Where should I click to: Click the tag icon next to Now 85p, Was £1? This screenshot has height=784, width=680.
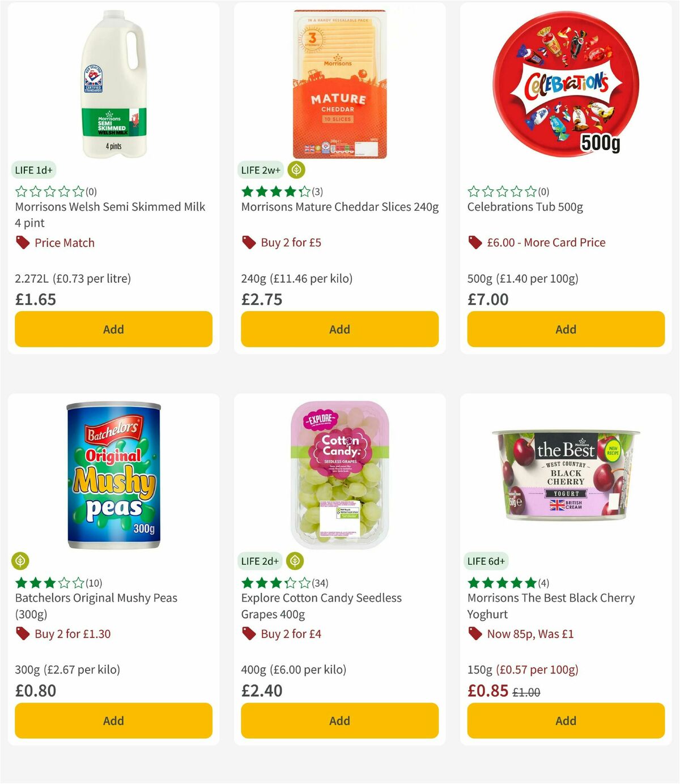(x=474, y=634)
